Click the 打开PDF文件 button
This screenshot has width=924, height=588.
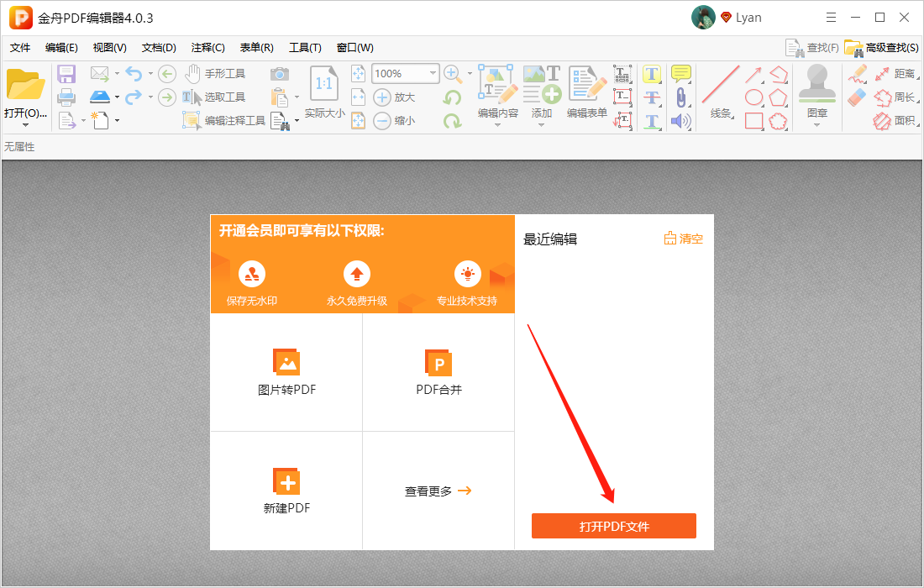[614, 526]
